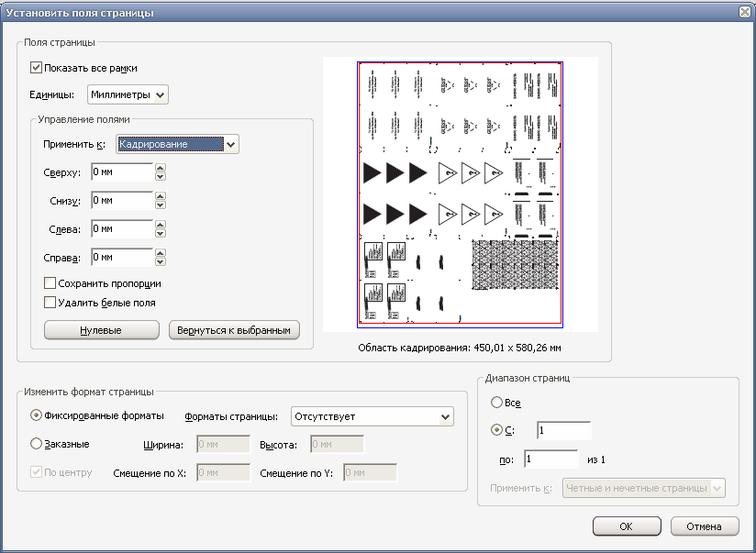Click 'Область кадрирования: 450,01 x 580,26 мм' text
Viewport: 756px width, 553px height.
tap(460, 348)
